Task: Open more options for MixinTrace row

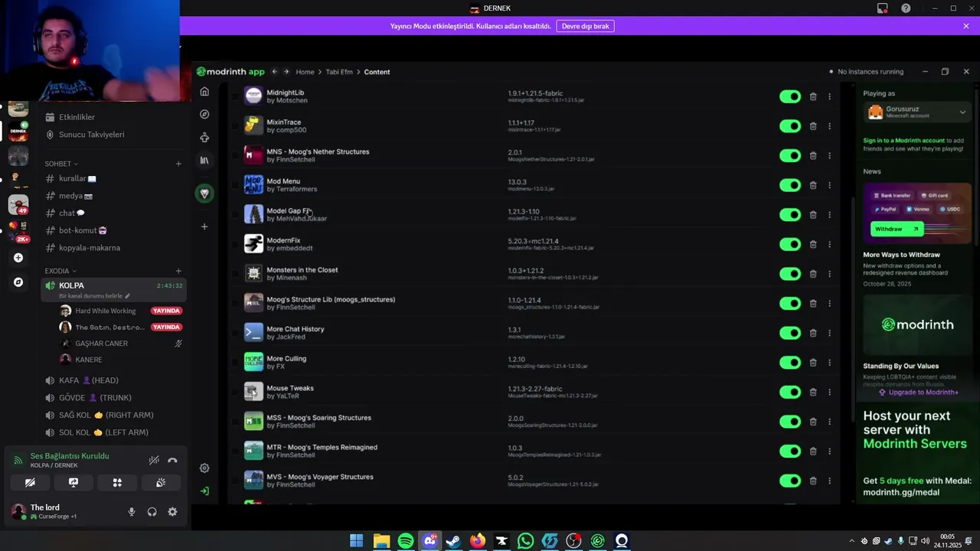Action: 829,126
